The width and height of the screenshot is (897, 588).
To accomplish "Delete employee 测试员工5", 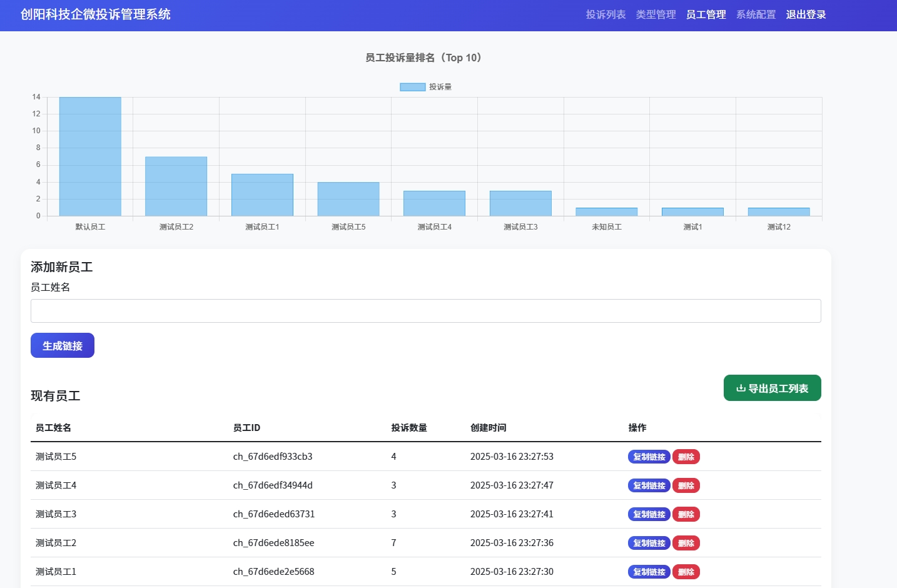I will click(x=686, y=457).
